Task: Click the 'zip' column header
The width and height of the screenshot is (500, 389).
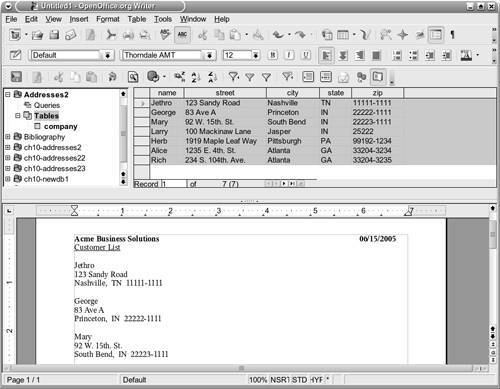Action: (x=377, y=93)
